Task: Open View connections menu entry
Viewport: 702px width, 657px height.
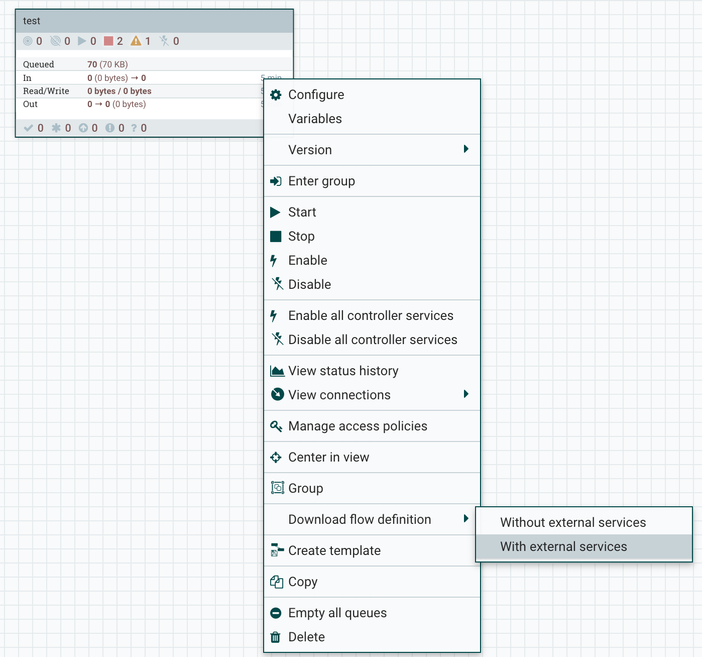Action: (x=372, y=395)
